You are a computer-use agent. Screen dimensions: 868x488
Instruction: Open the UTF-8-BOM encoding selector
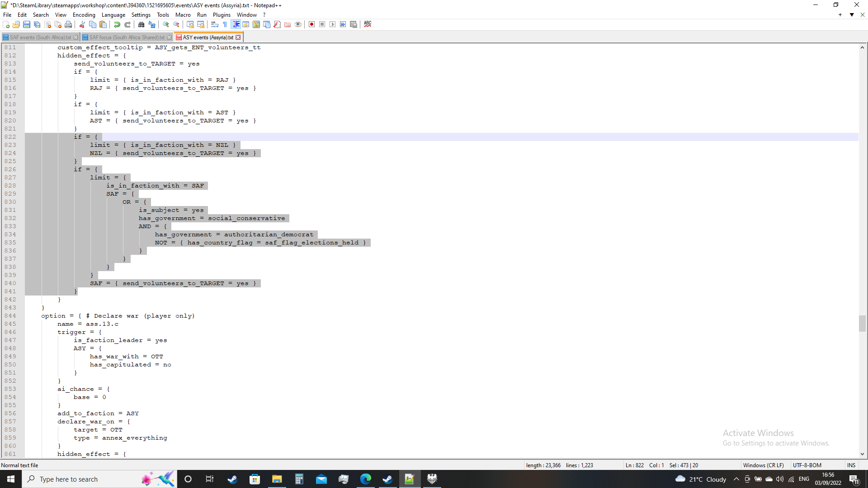(807, 465)
